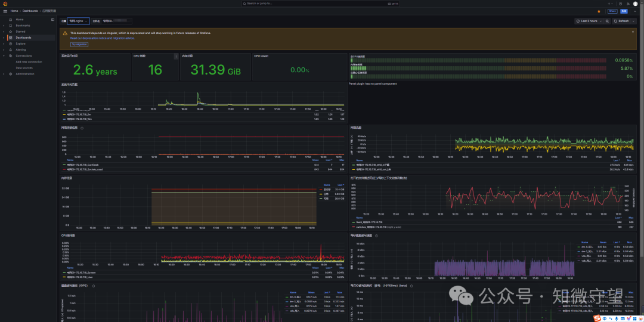Open the CPU 核数 panel three-dot menu
The height and width of the screenshot is (322, 644).
[x=176, y=56]
